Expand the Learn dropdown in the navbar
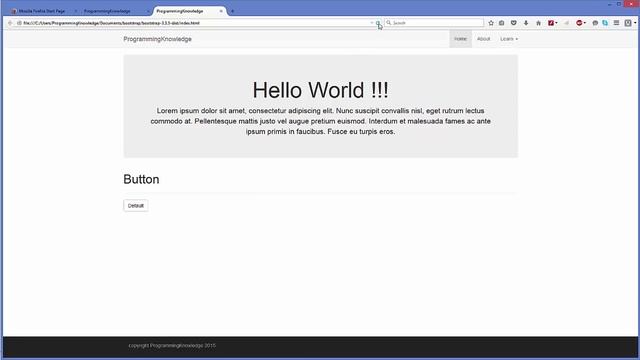This screenshot has width=640, height=360. pos(509,39)
